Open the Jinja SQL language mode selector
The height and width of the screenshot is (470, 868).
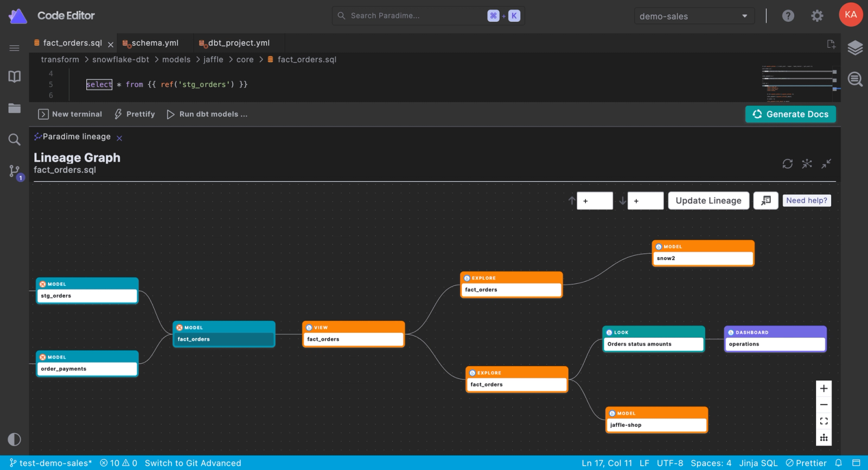click(758, 463)
